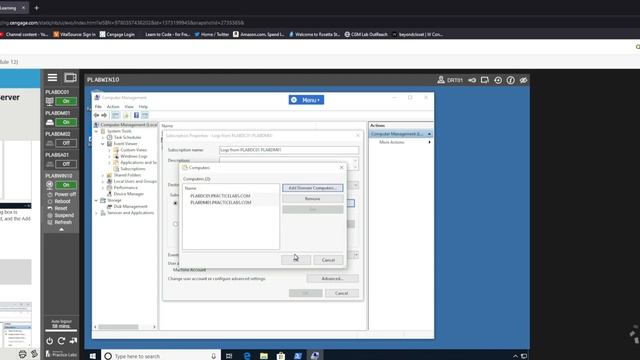Click the Windows Start button

[x=93, y=356]
